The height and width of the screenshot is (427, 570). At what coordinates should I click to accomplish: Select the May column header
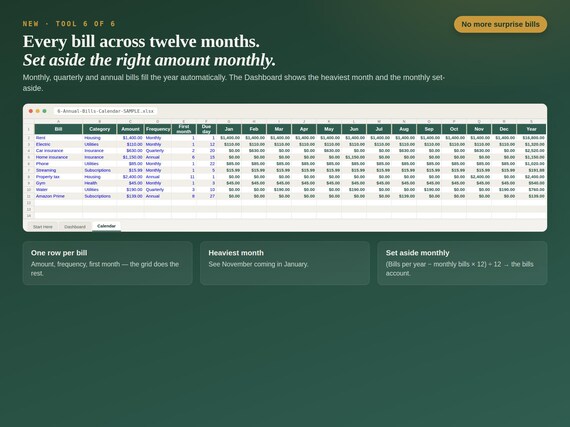(329, 129)
